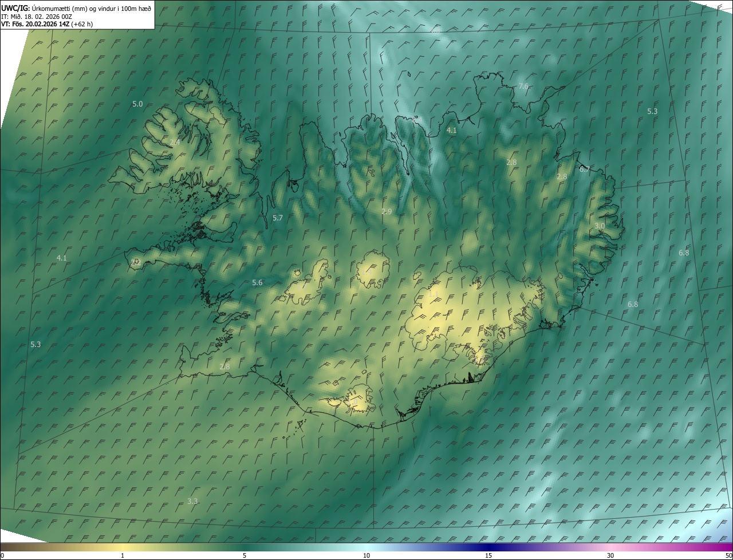The width and height of the screenshot is (733, 560).
Task: Click the 'IT: Mið. 18. 02. 2026 00Z' line
Action: [36, 17]
